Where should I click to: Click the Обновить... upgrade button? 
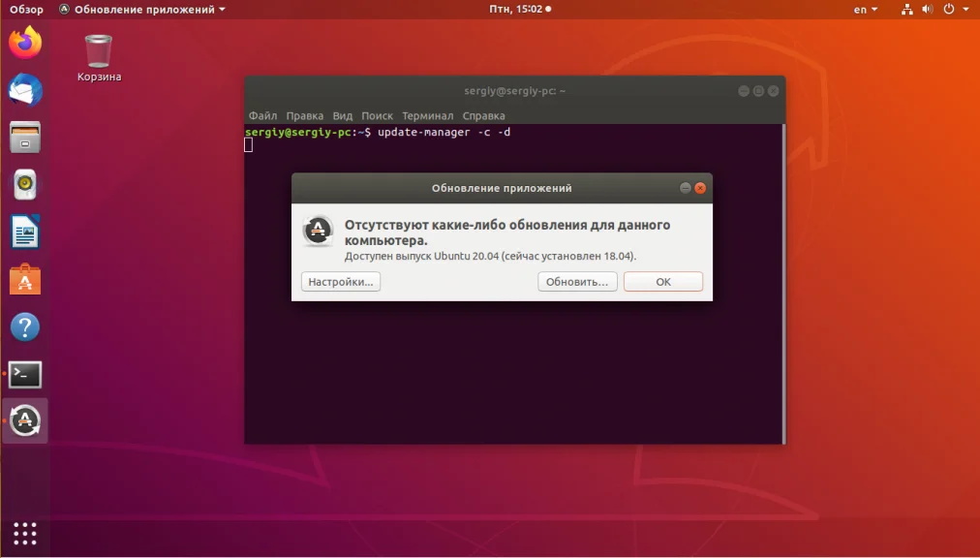[577, 282]
